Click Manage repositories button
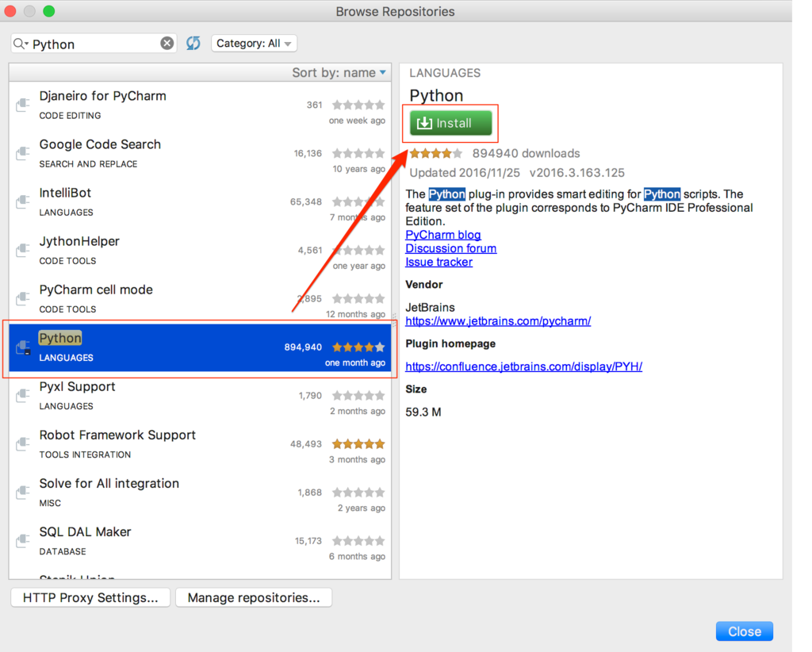This screenshot has height=652, width=812. (x=254, y=597)
